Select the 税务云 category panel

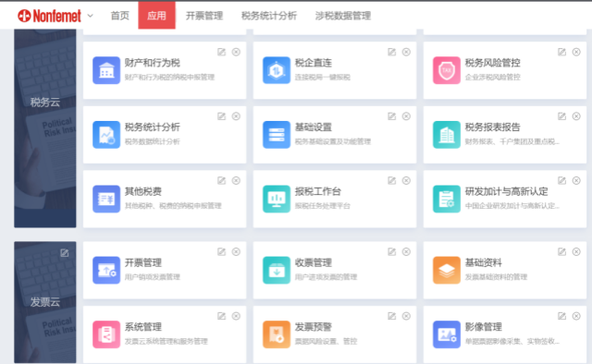45,128
